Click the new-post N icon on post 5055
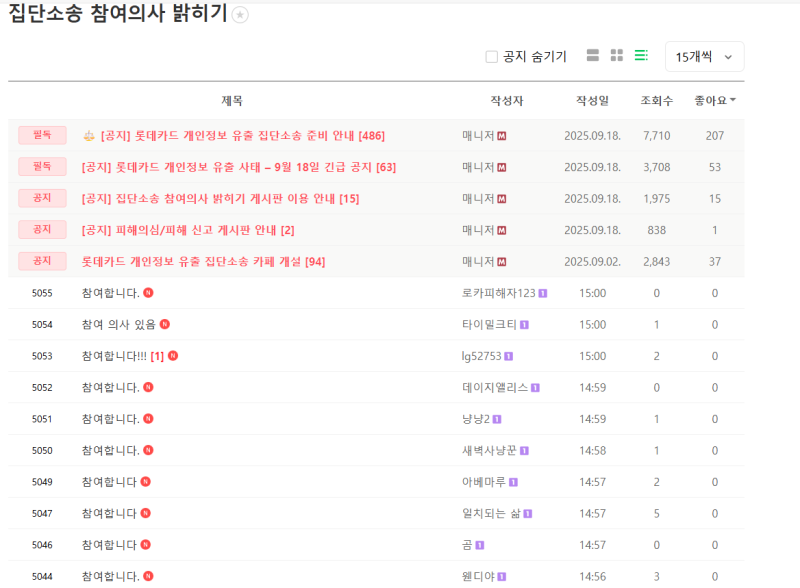 (x=148, y=293)
